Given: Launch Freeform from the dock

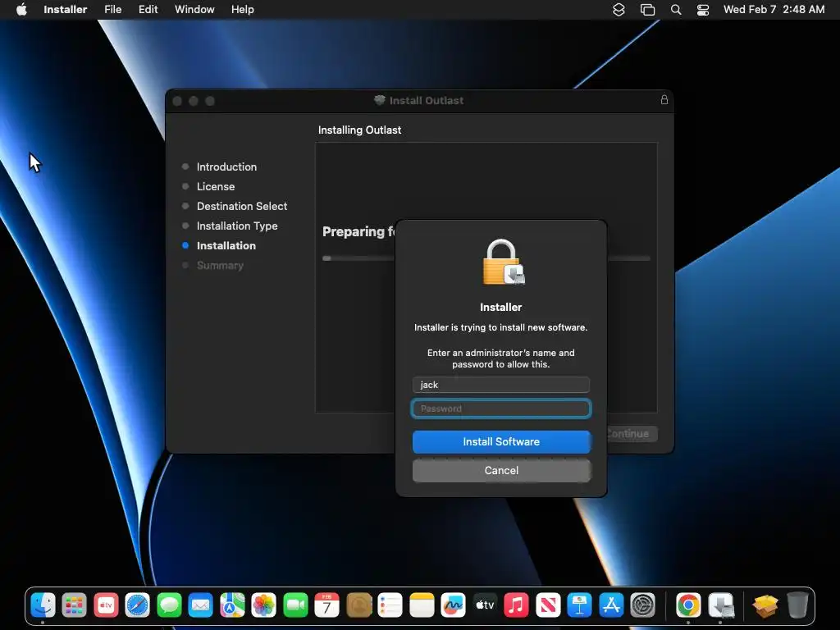Looking at the screenshot, I should coord(453,605).
